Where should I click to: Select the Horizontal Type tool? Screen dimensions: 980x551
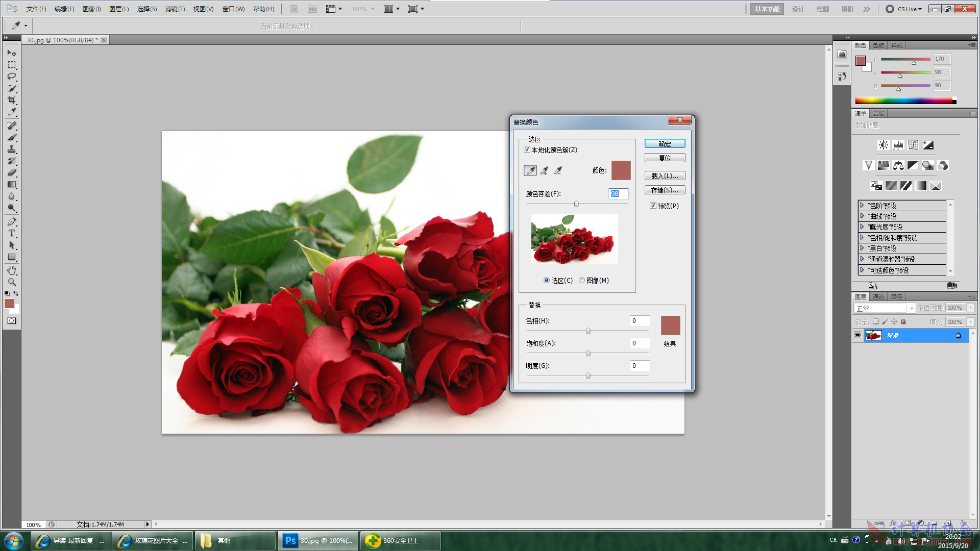(x=11, y=233)
